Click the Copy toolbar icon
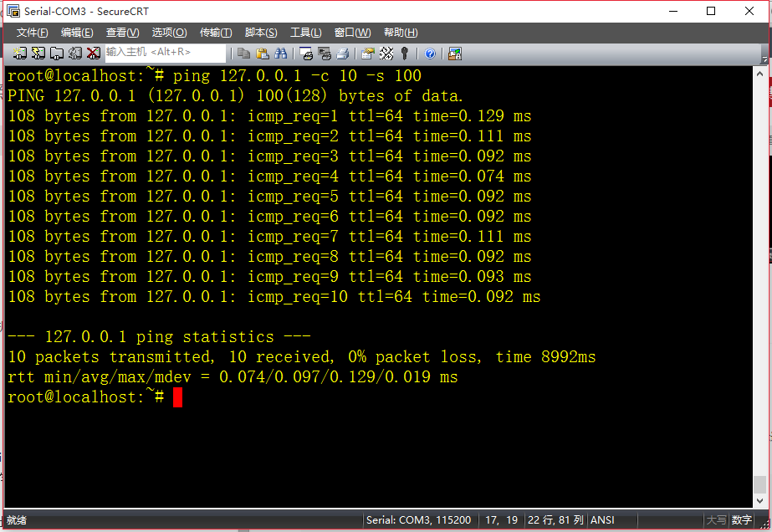The width and height of the screenshot is (772, 532). [x=243, y=54]
